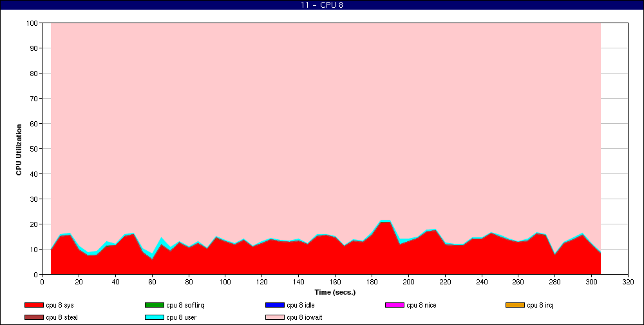The height and width of the screenshot is (325, 644).
Task: Click the 'Time (secs.)' x-axis label
Action: (x=335, y=293)
